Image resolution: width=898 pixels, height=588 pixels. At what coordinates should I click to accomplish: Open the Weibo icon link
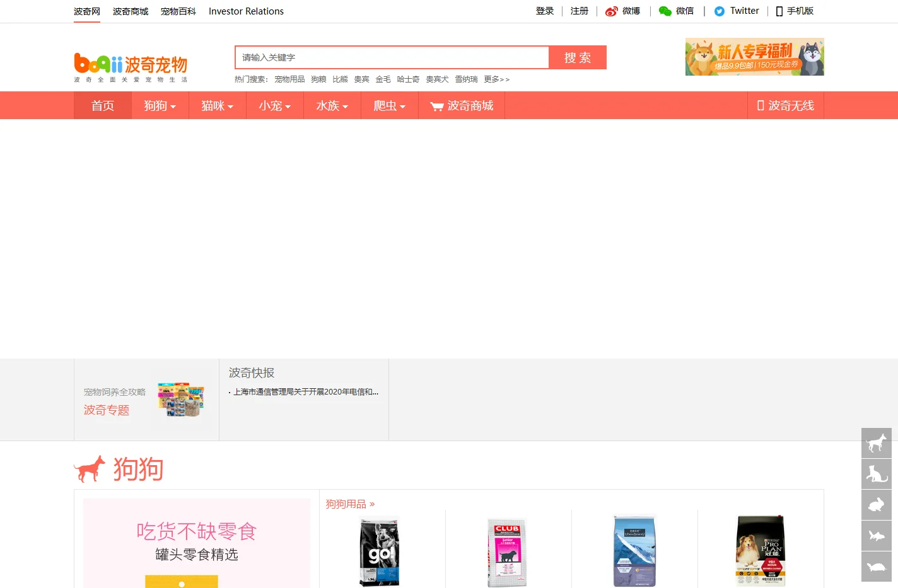point(611,11)
